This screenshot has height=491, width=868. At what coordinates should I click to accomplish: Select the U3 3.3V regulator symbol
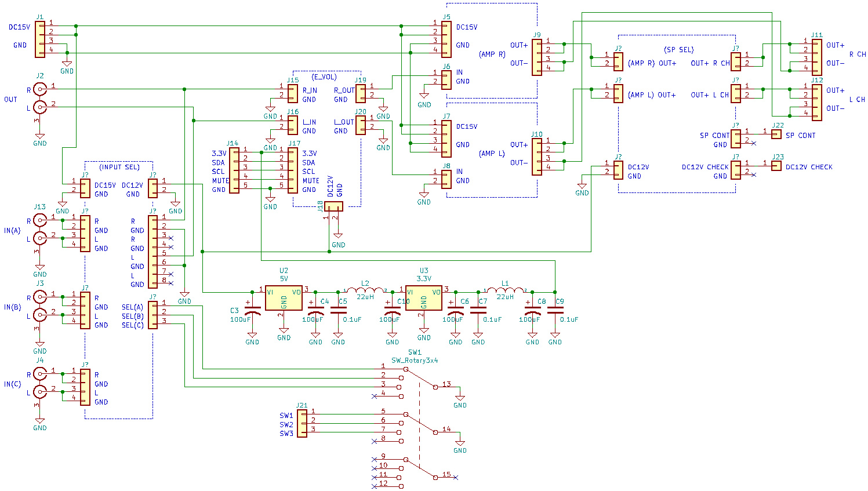[424, 298]
